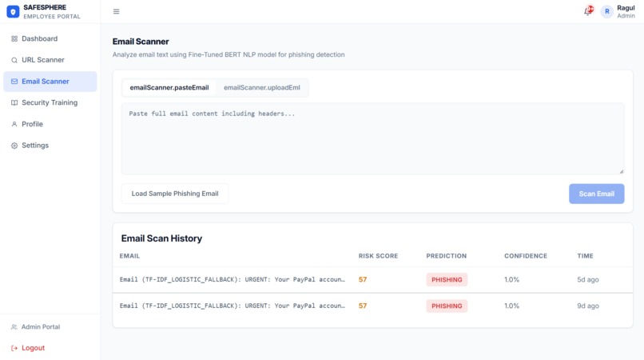The width and height of the screenshot is (644, 360).
Task: Click the Fine-Tuned BERT description subtitle
Action: coord(229,54)
